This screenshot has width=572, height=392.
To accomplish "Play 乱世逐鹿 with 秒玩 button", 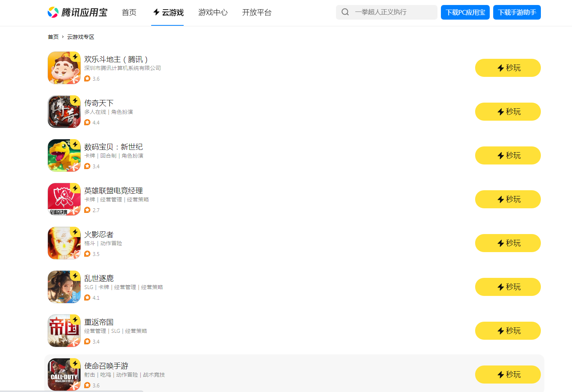I will point(508,287).
